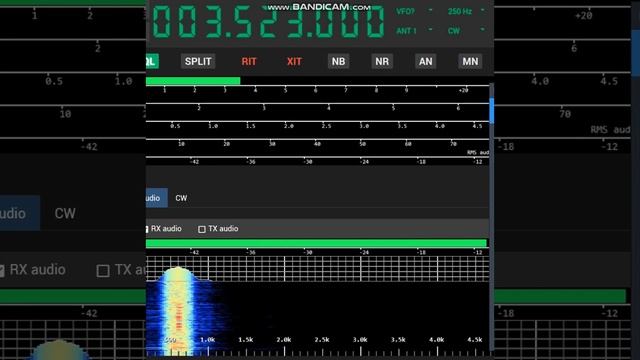
Task: Open the 250 Hz filter bandwidth dropdown
Action: point(466,11)
